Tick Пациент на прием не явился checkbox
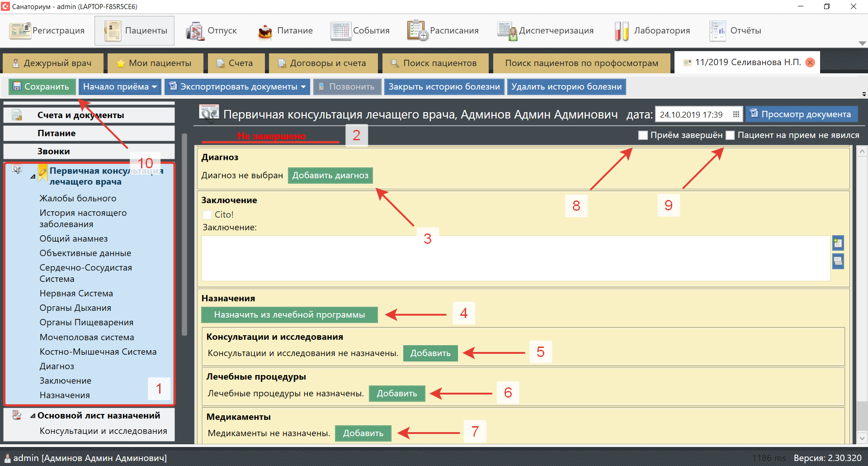Screen dimensions: 868x466 pyautogui.click(x=730, y=135)
